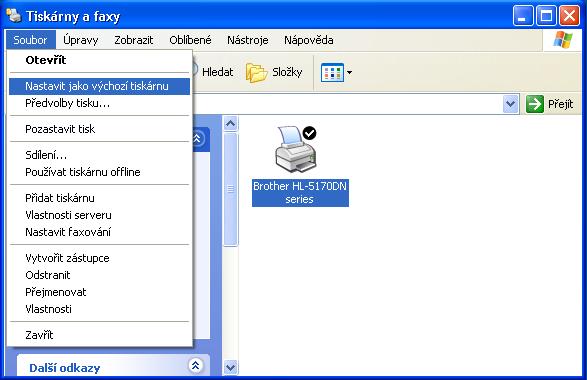Screen dimensions: 587x380
Task: Click the Windows flag logo
Action: tap(563, 40)
